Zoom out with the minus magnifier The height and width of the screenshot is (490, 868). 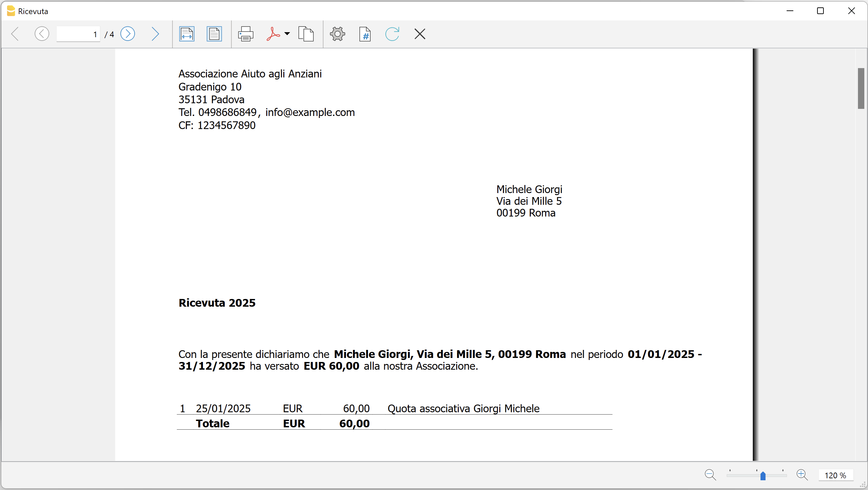click(x=710, y=475)
